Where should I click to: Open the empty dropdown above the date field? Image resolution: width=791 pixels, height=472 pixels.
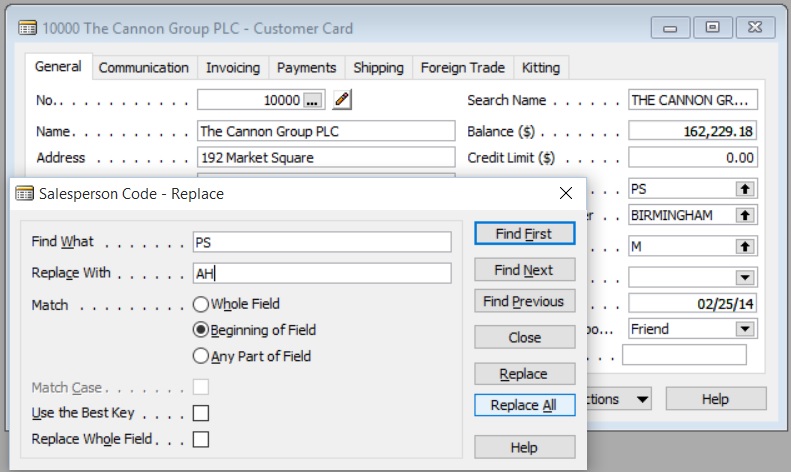[744, 277]
